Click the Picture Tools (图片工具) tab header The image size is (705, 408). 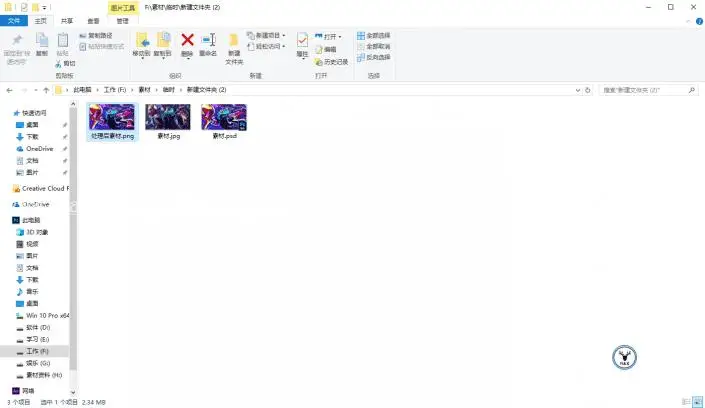click(123, 8)
